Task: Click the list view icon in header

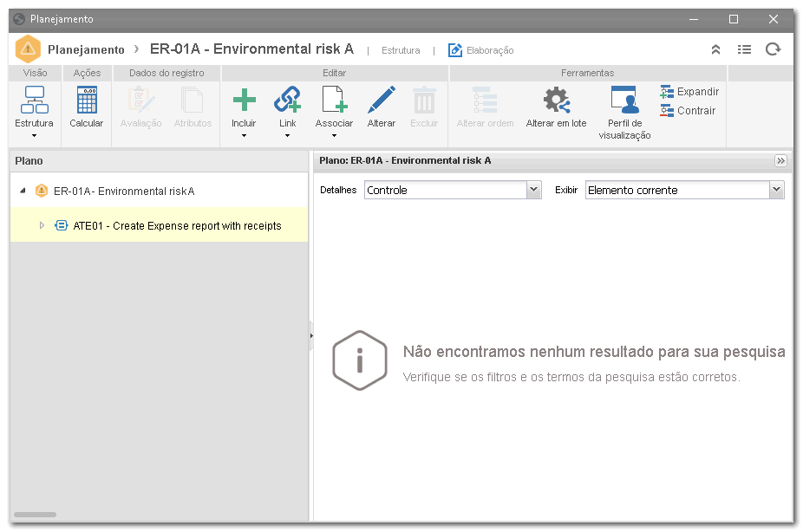Action: [x=744, y=49]
